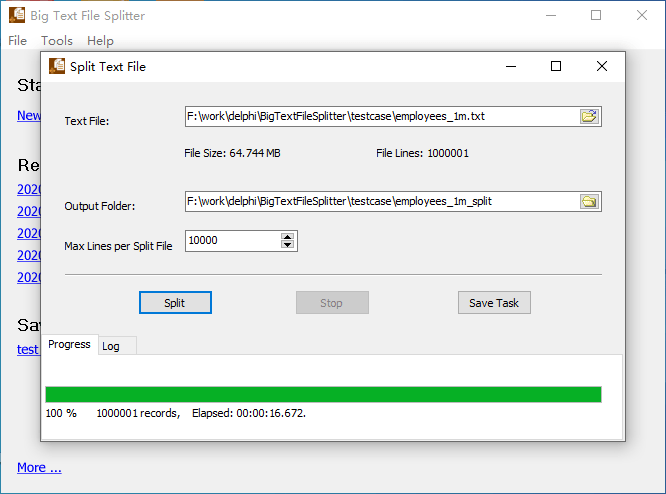Close the Split Text File dialog
The image size is (666, 494).
601,66
